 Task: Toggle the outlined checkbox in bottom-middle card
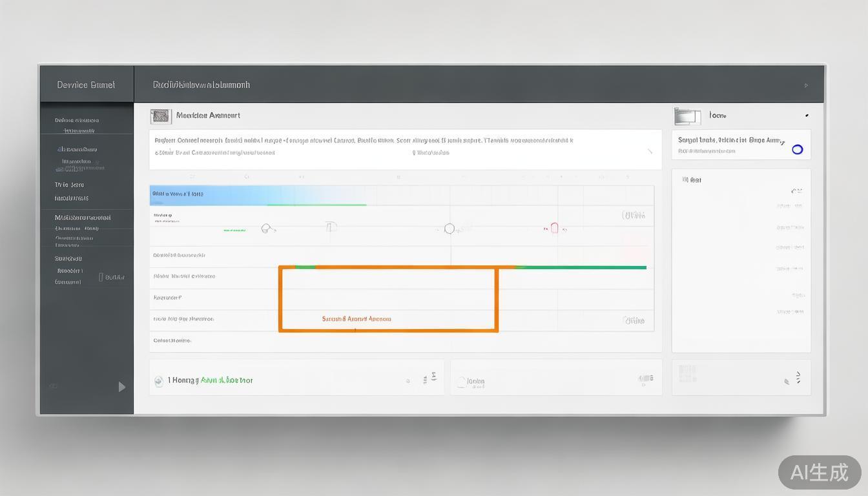click(x=462, y=382)
